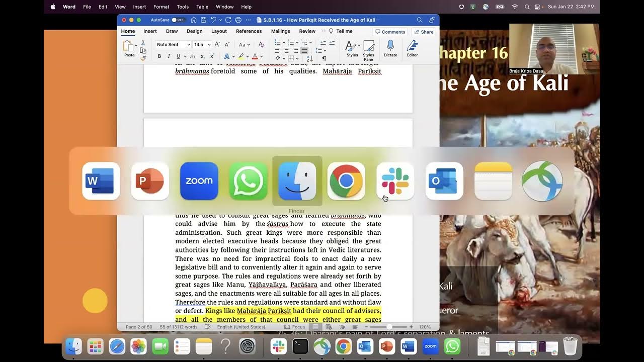Image resolution: width=644 pixels, height=362 pixels.
Task: Select Chrome in the app switcher
Action: click(x=346, y=181)
